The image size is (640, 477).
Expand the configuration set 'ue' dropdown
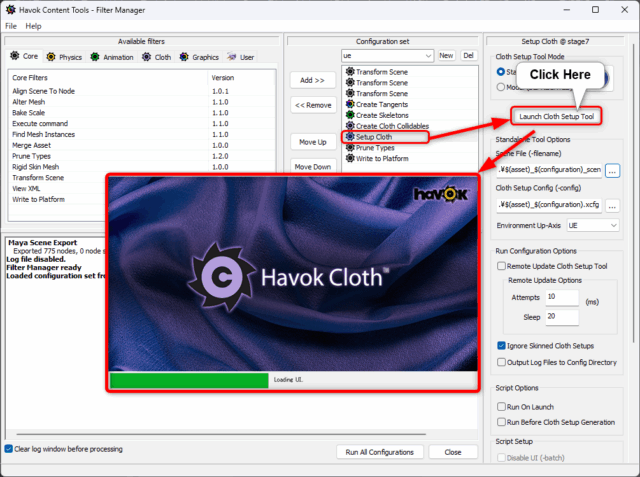(427, 56)
